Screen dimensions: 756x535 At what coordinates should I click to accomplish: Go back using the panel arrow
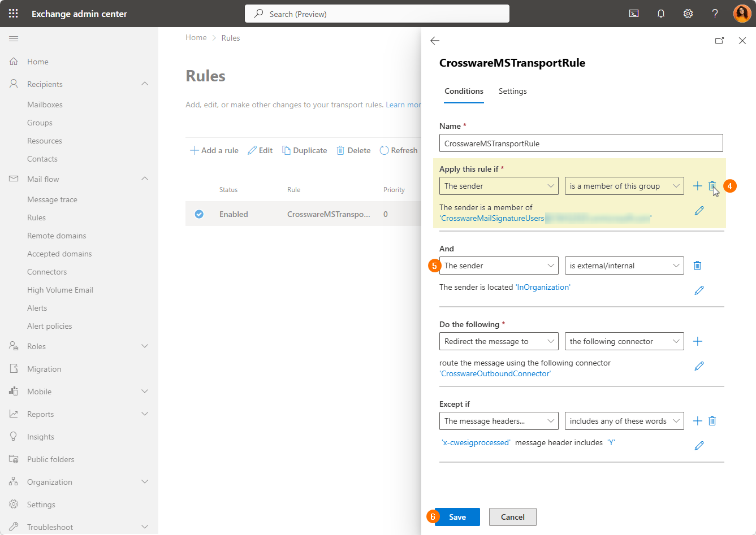[435, 41]
